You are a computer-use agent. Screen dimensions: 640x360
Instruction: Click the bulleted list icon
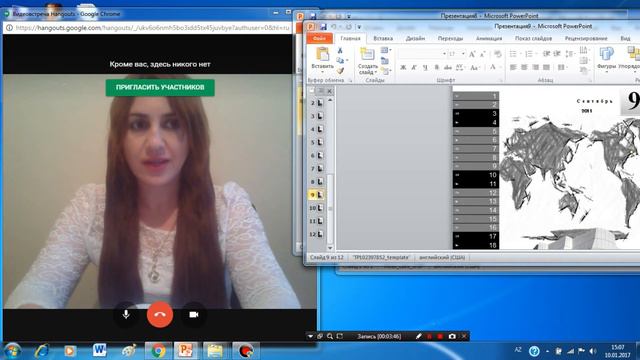coord(514,54)
